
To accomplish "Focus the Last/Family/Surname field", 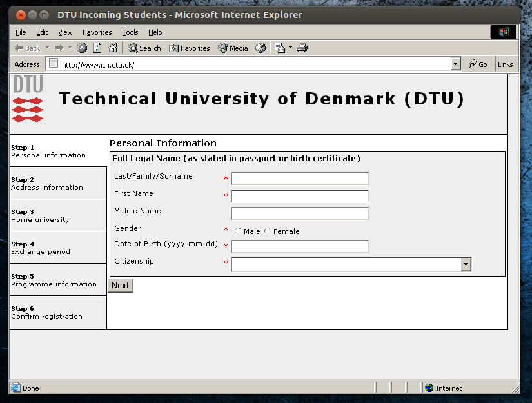I will click(x=300, y=179).
